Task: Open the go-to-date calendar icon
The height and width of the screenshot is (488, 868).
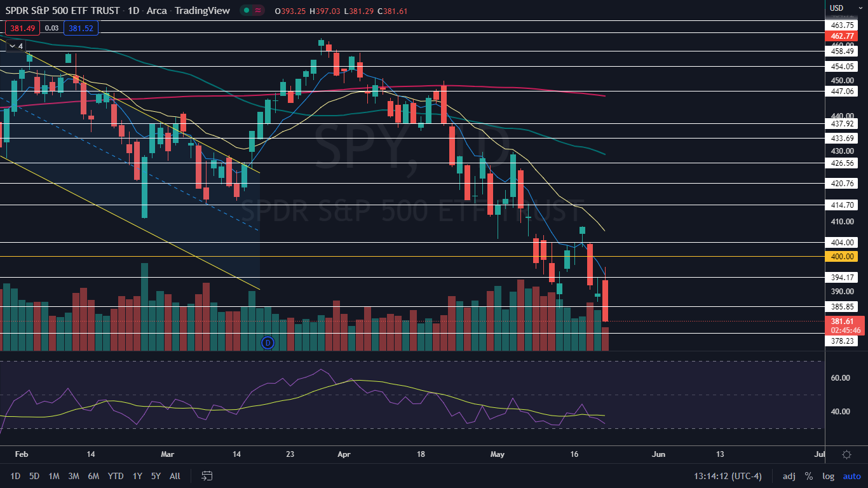Action: click(x=207, y=475)
